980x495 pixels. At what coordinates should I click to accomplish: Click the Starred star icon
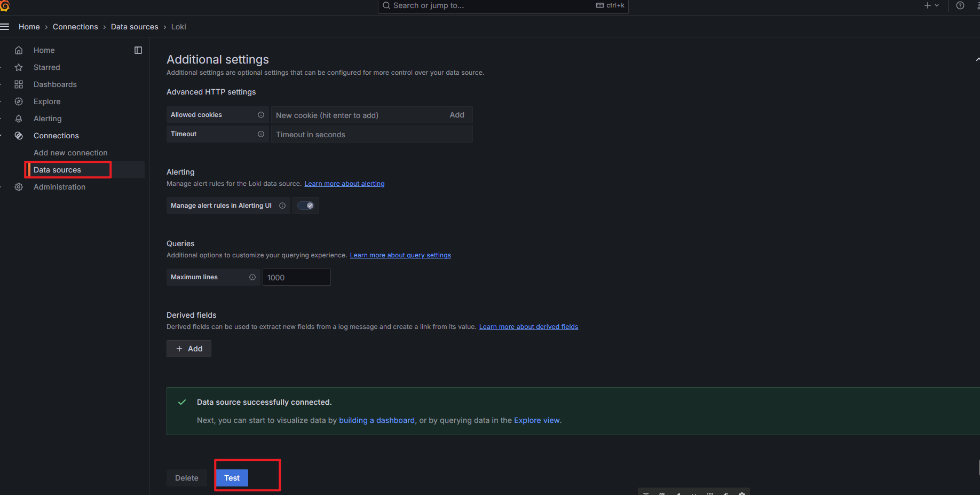[x=19, y=67]
